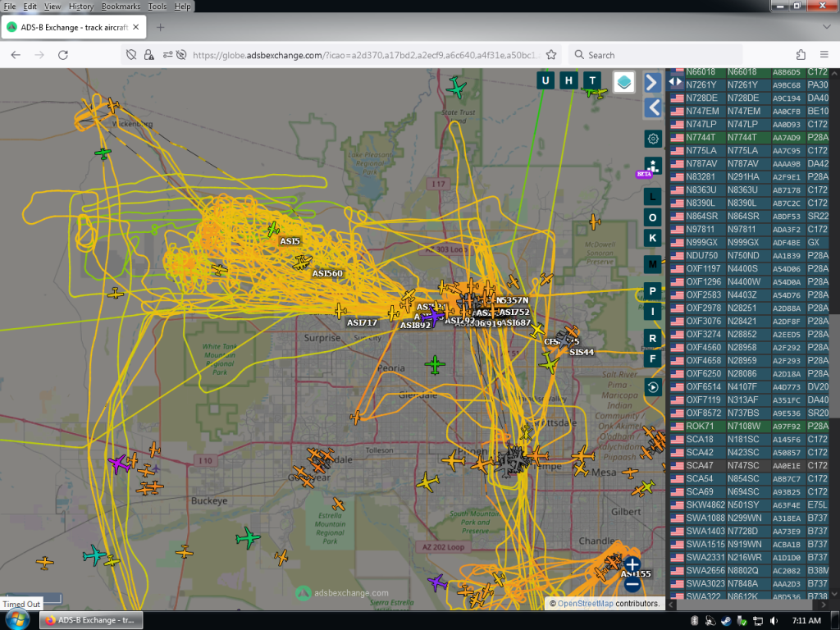The width and height of the screenshot is (840, 630).
Task: Open the File menu
Action: (x=10, y=7)
